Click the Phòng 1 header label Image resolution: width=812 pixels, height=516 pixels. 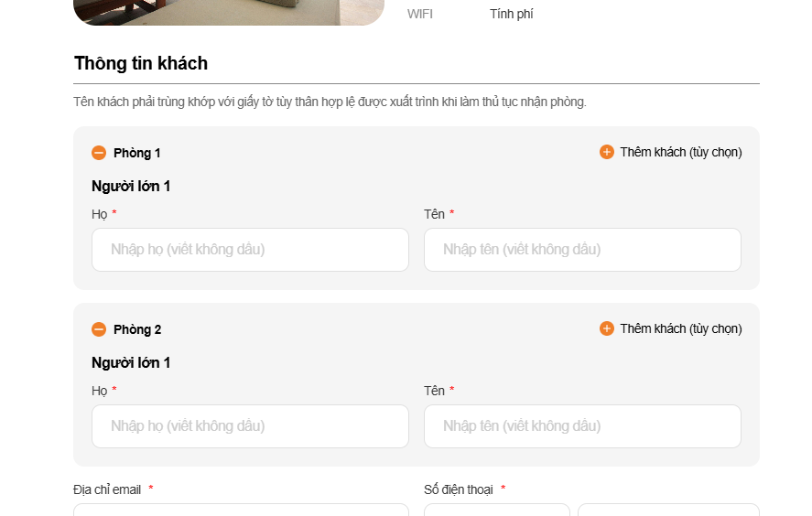(137, 153)
